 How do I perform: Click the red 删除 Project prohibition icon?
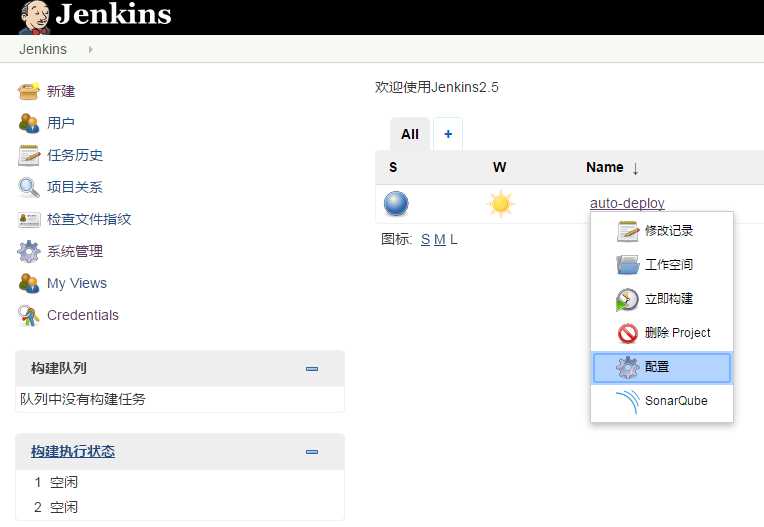click(x=628, y=334)
